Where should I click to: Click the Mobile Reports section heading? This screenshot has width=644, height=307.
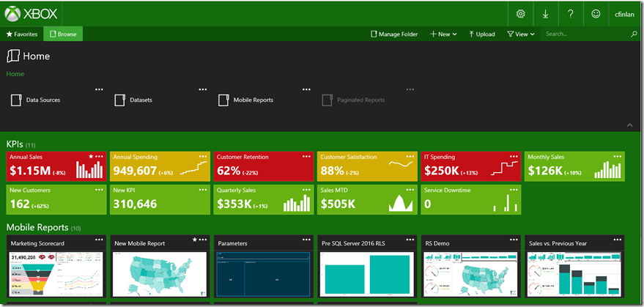coord(37,227)
